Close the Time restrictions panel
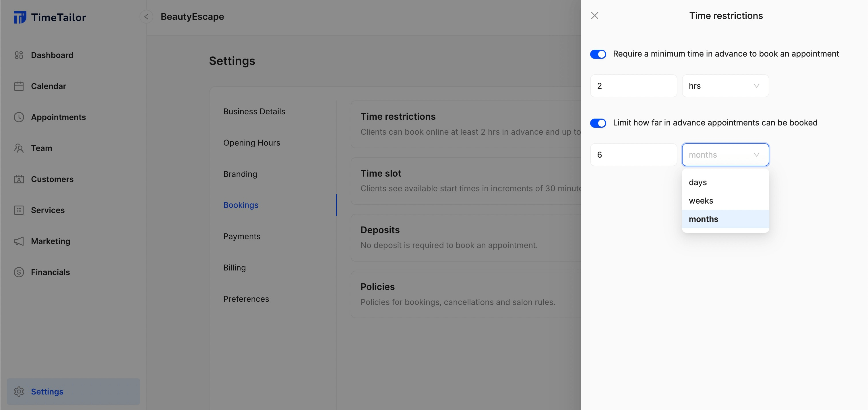This screenshot has width=868, height=410. click(594, 16)
